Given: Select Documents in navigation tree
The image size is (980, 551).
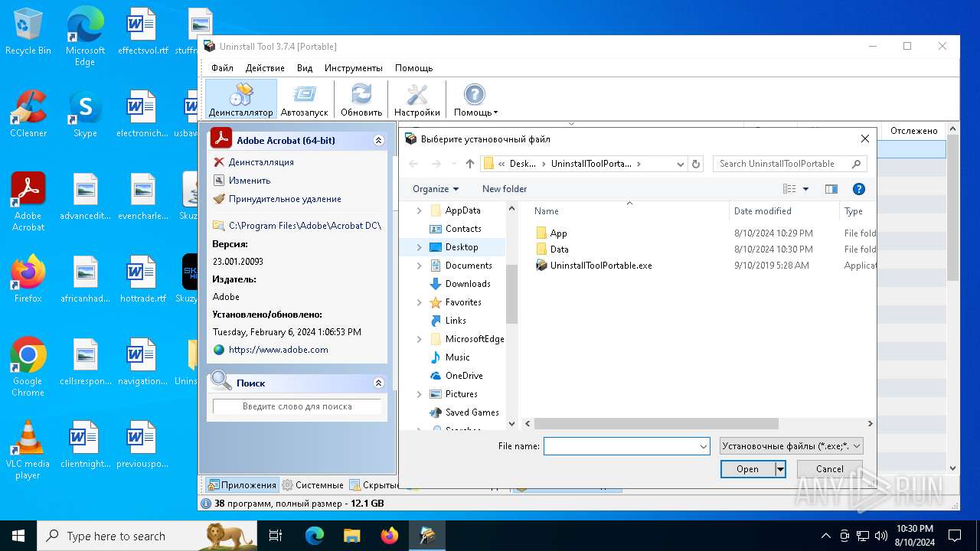Looking at the screenshot, I should point(469,266).
